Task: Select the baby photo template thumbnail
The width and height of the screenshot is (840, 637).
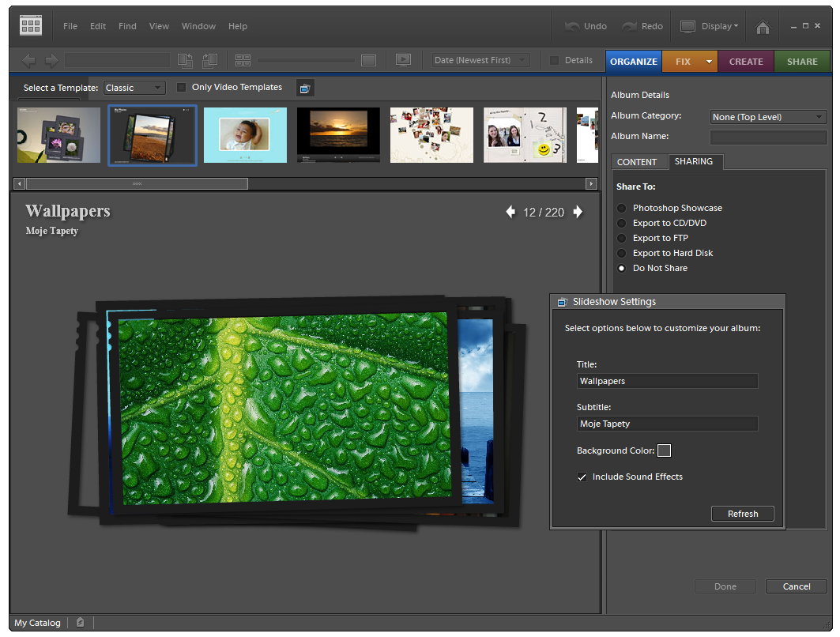Action: click(x=245, y=135)
